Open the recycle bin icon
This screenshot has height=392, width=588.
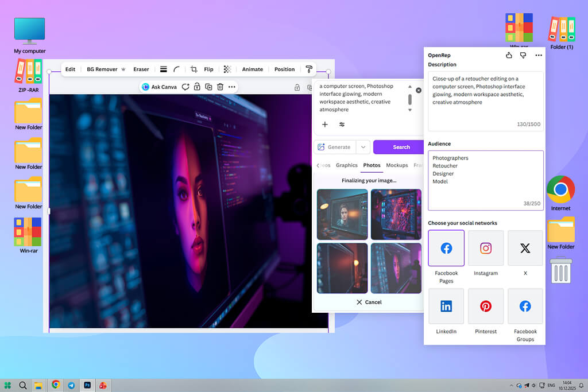point(561,269)
